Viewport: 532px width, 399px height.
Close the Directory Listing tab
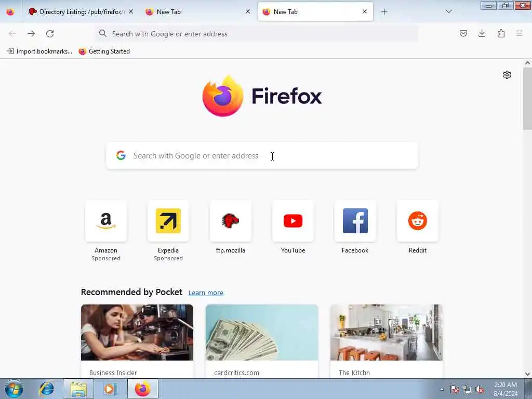[131, 12]
